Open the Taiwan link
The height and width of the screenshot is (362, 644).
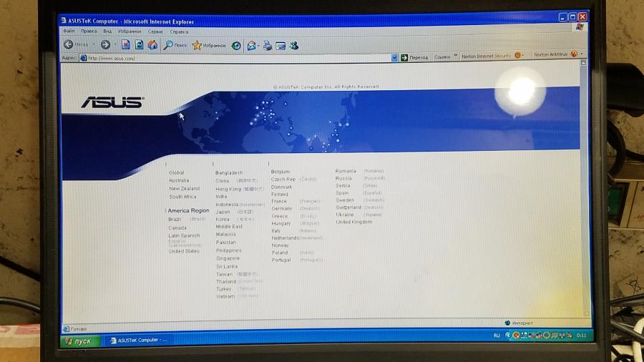tap(224, 274)
